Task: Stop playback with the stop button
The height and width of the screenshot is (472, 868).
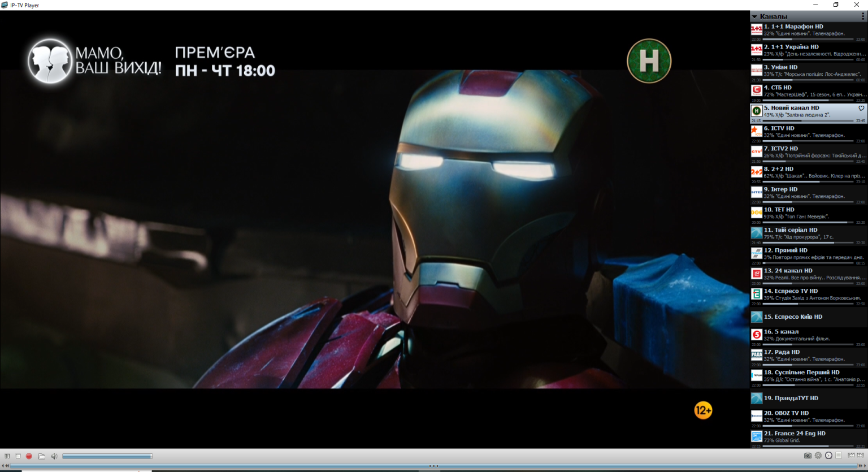Action: pyautogui.click(x=18, y=456)
